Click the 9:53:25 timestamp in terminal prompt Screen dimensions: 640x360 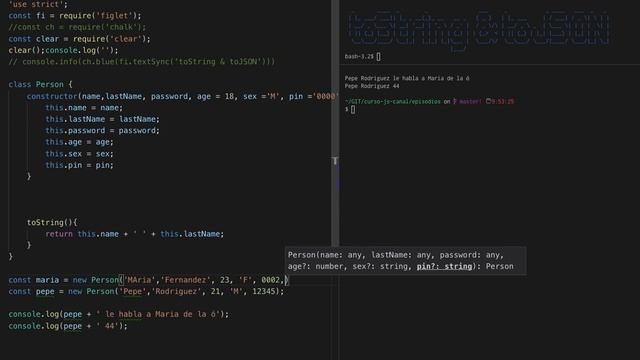coord(502,101)
